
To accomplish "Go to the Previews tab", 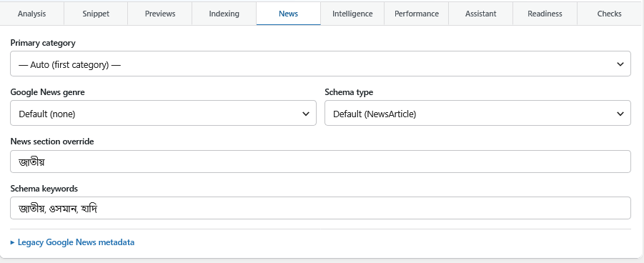I will (160, 14).
